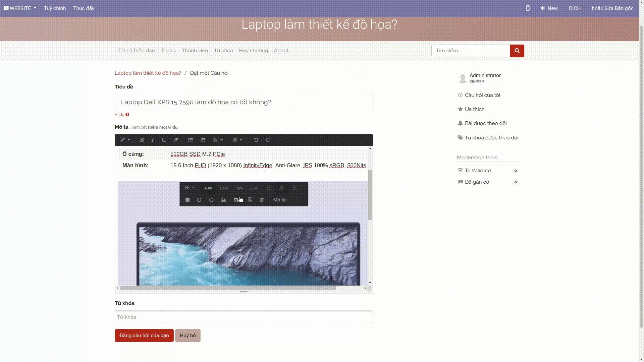644x362 pixels.
Task: Click the editor horizontal scrollbar thumb
Action: 228,288
